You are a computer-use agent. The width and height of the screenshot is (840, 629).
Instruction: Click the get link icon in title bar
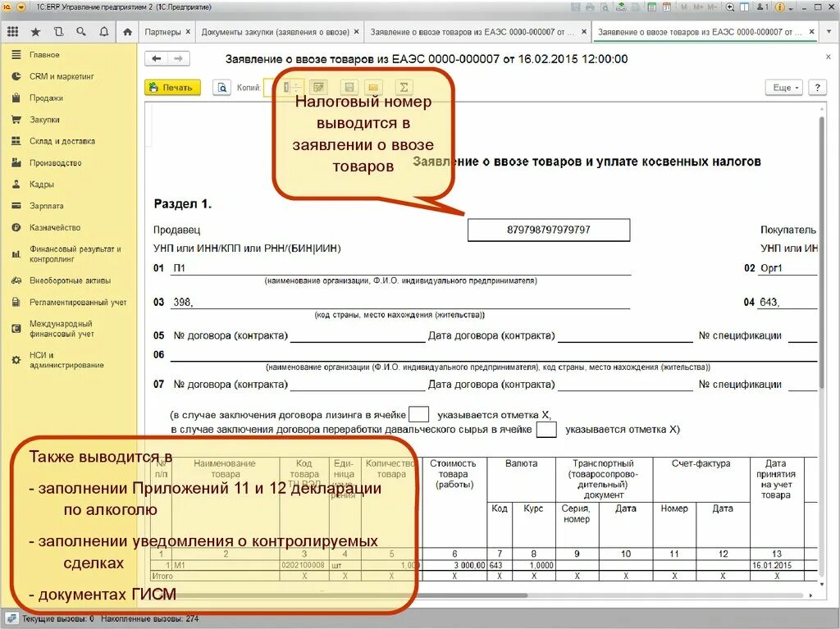(x=621, y=7)
